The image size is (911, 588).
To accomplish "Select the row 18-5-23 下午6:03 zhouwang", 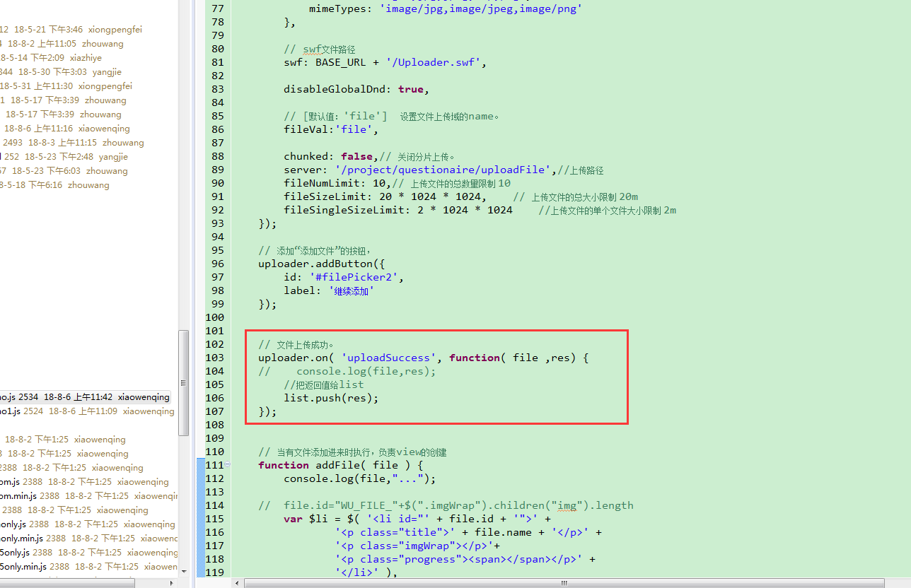I will click(64, 171).
